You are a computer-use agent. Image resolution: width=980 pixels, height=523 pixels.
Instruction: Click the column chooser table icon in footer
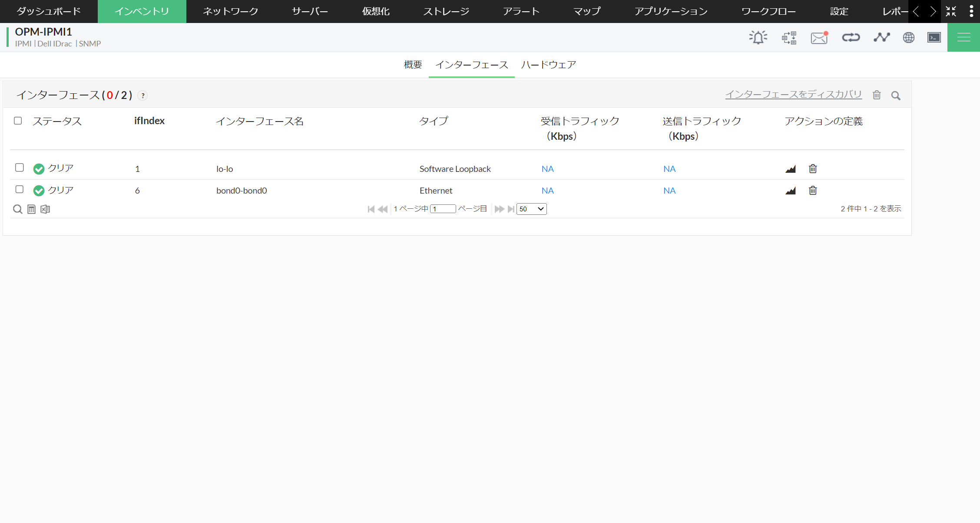click(x=31, y=209)
